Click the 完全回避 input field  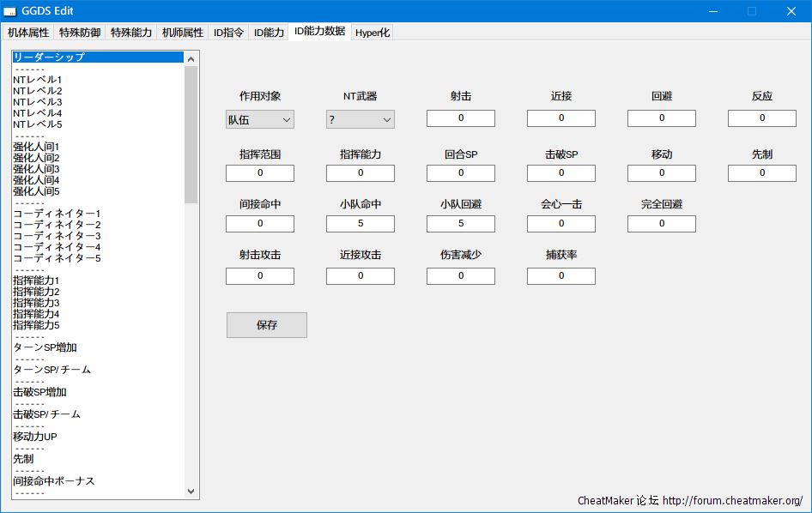[x=662, y=224]
